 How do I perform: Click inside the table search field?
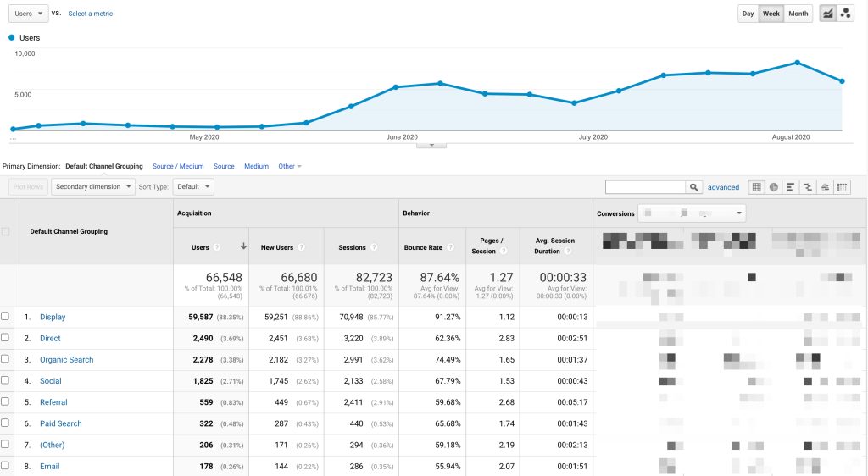click(645, 187)
